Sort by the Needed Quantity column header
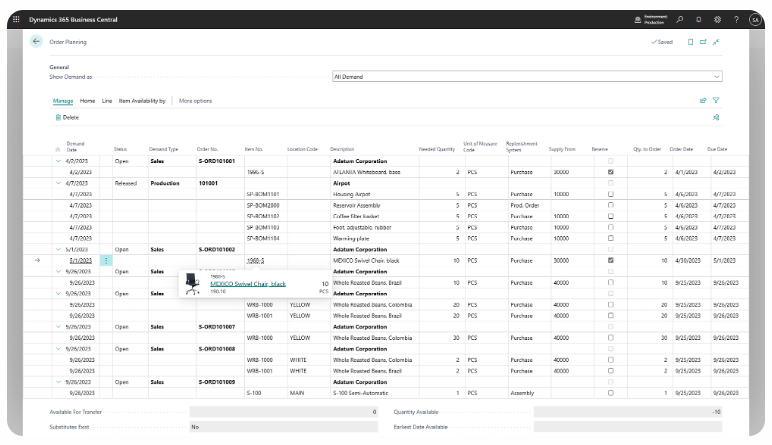This screenshot has width=772, height=445. coord(437,149)
